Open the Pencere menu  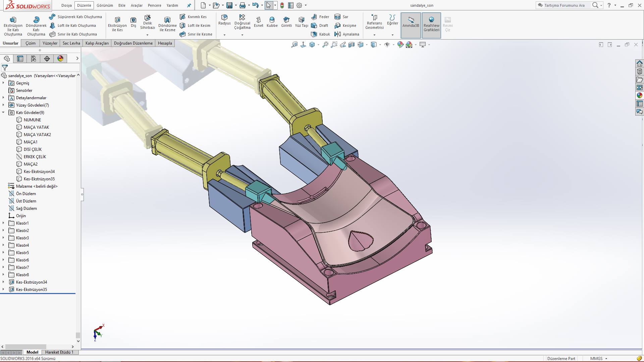coord(154,5)
